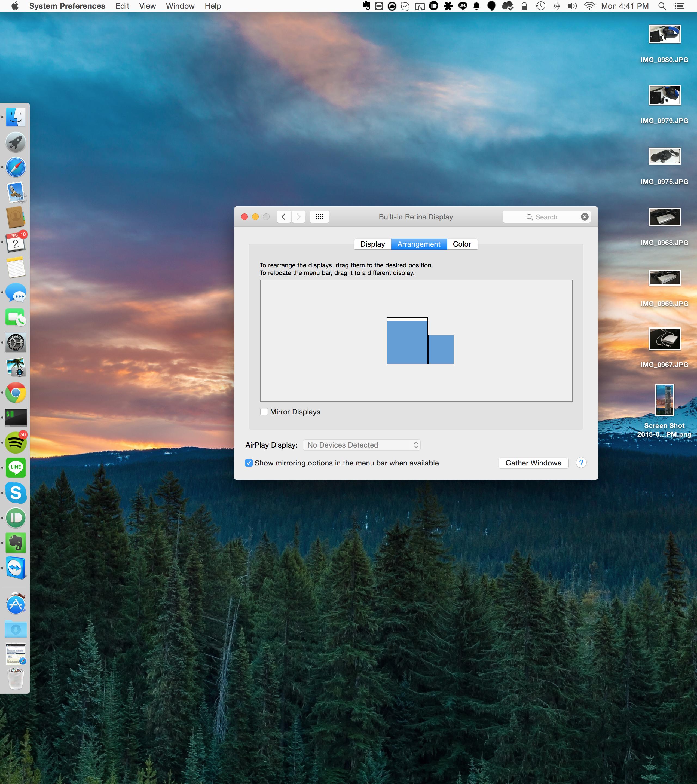Open TeamViewer icon in Dock
Screen dimensions: 697x784
coord(16,568)
